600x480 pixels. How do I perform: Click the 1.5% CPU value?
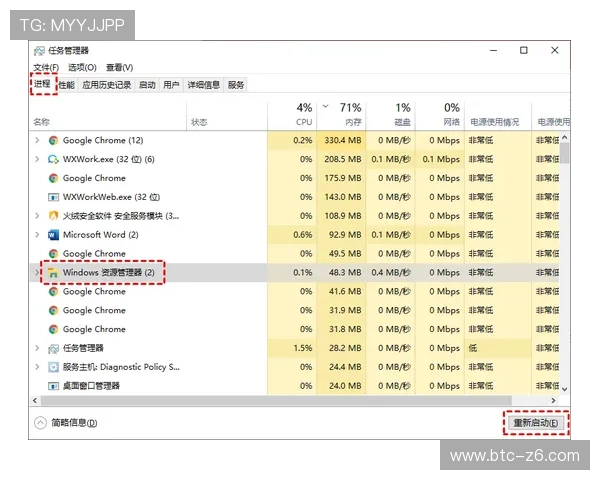[x=303, y=348]
